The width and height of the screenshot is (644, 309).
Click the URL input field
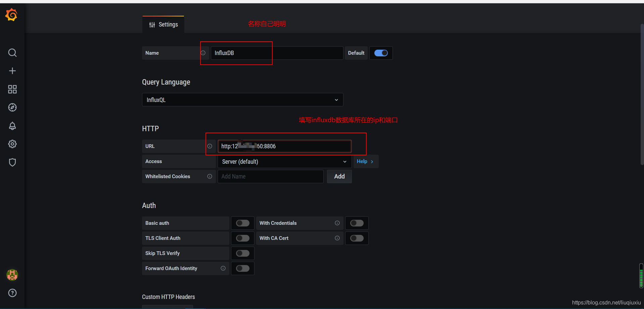coord(285,146)
